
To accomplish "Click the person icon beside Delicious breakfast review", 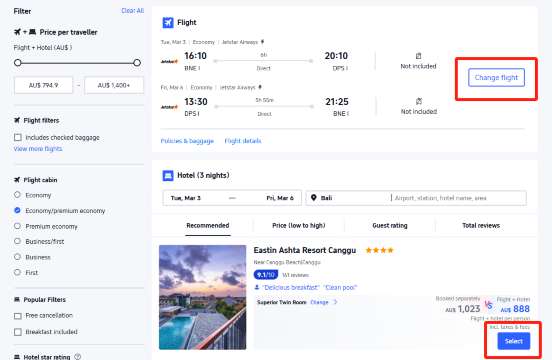I will tap(257, 288).
